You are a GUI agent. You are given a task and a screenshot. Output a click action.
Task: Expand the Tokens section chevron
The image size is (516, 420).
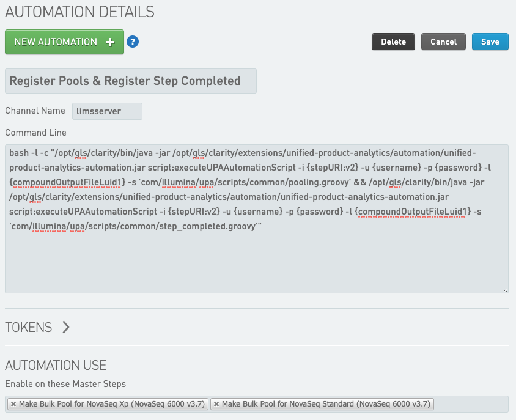point(66,327)
